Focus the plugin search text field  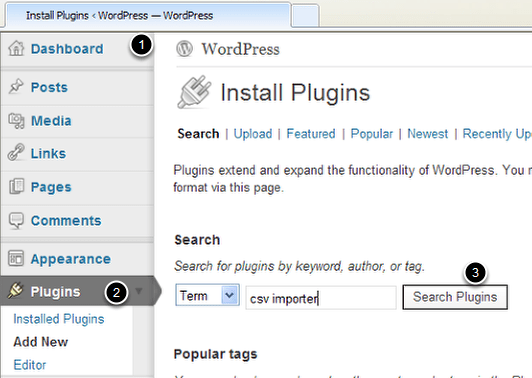click(x=321, y=298)
